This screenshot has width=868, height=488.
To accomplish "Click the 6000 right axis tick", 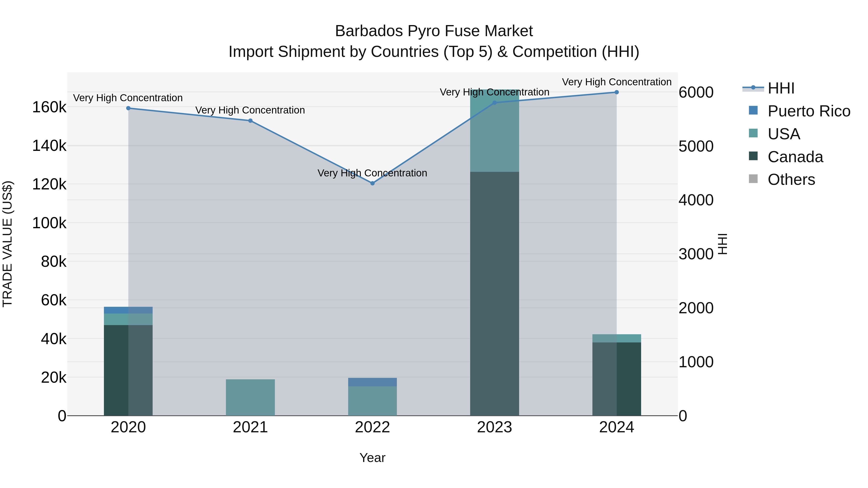I will 696,92.
